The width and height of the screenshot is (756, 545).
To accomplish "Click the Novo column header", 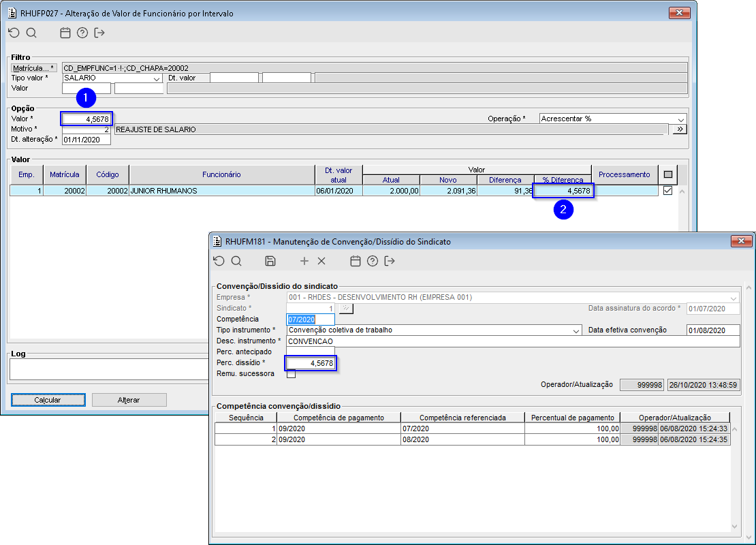I will coord(448,180).
